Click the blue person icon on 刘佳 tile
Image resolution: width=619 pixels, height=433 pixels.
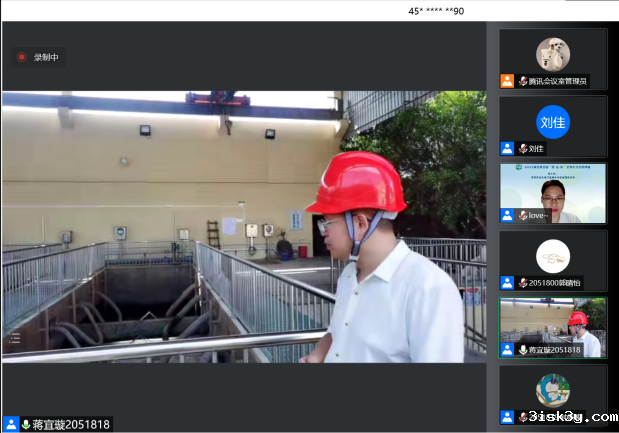click(x=508, y=148)
